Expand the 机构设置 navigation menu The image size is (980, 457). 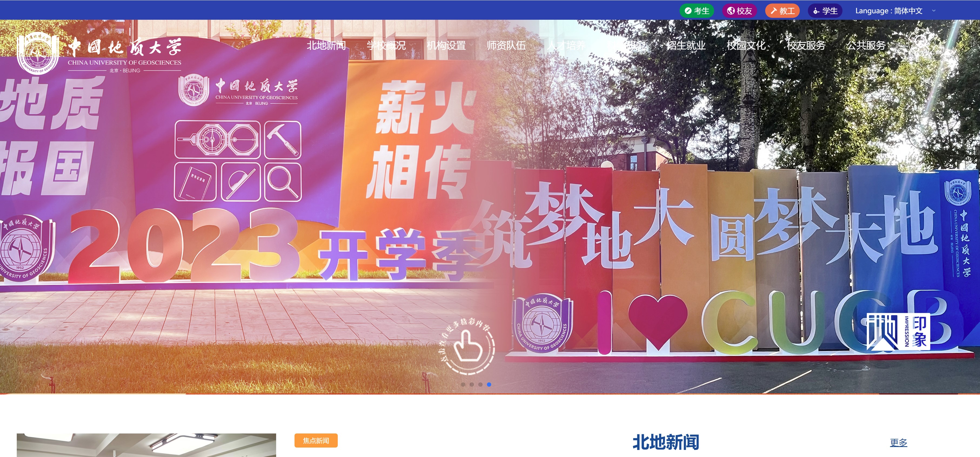click(x=446, y=45)
